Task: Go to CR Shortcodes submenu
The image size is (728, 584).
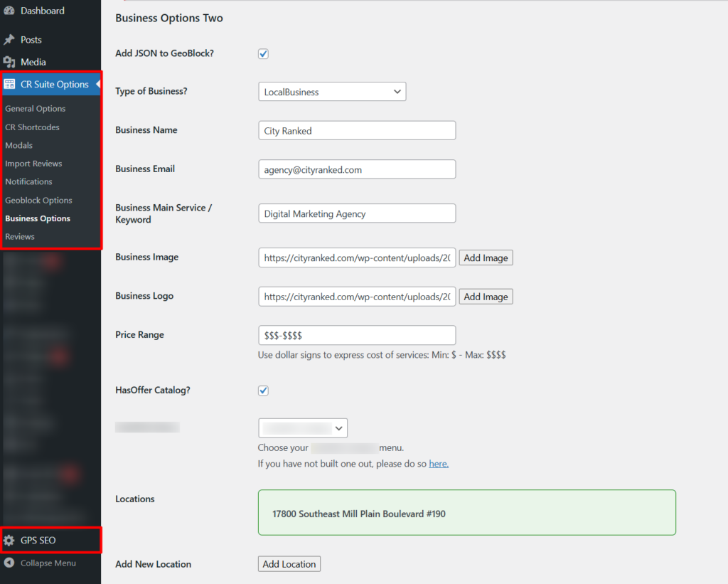Action: [x=33, y=127]
